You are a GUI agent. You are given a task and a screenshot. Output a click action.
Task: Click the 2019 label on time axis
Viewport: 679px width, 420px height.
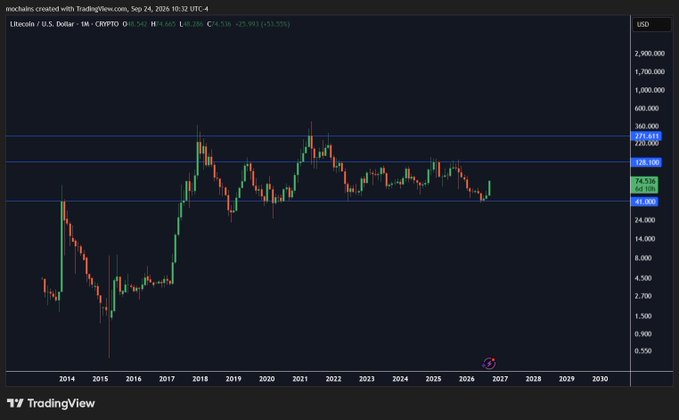(233, 379)
